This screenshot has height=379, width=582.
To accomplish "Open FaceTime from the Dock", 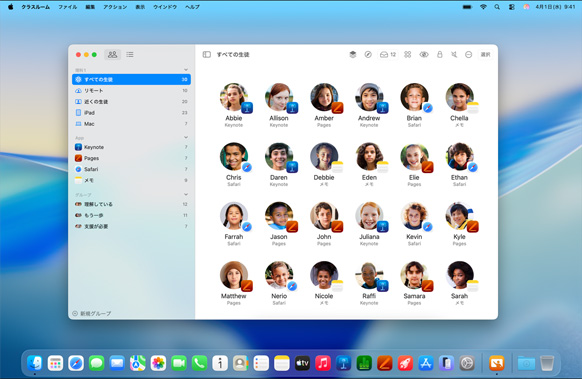I will [179, 363].
